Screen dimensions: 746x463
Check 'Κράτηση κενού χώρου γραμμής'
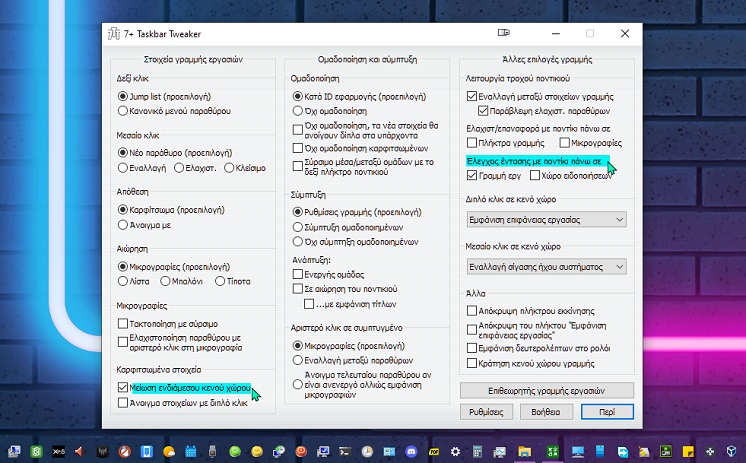[472, 363]
